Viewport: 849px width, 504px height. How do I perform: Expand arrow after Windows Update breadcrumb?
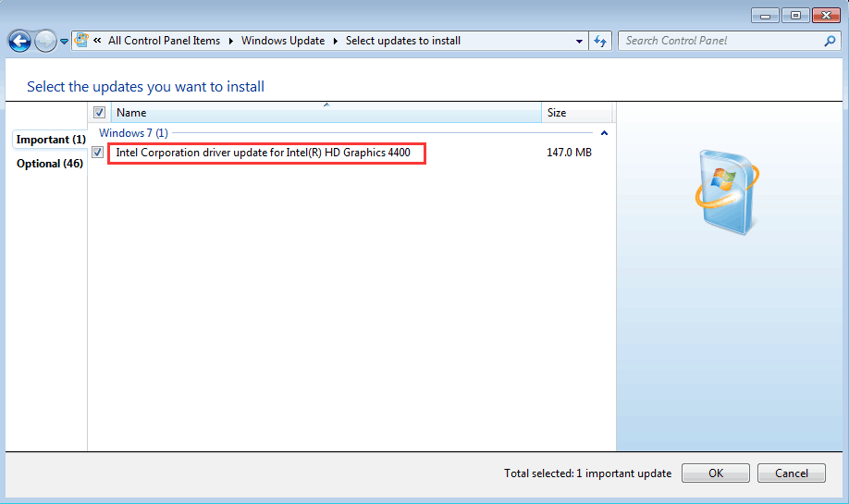(335, 41)
